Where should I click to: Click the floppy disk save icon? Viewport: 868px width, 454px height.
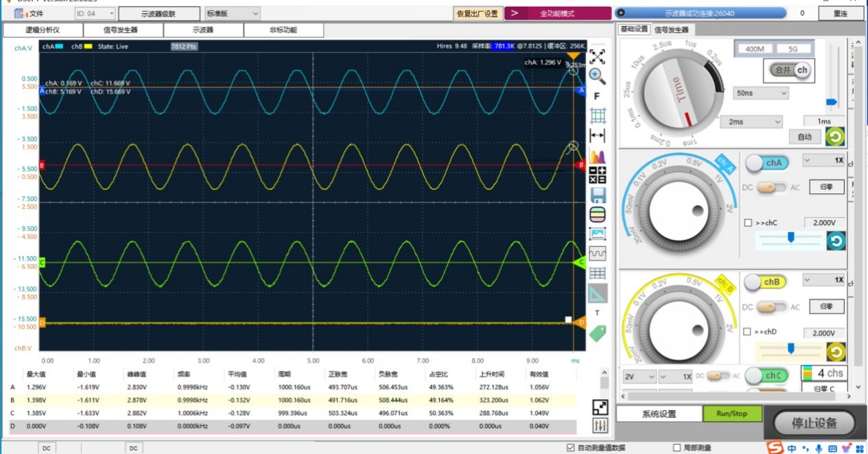point(598,195)
